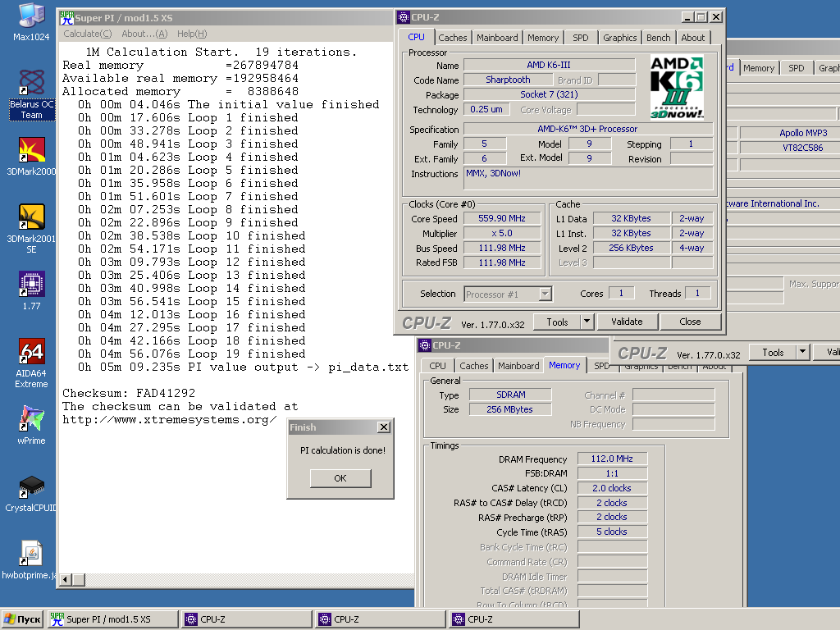Expand Tools arrow in background CPU-Z window
The image size is (840, 630).
[802, 353]
